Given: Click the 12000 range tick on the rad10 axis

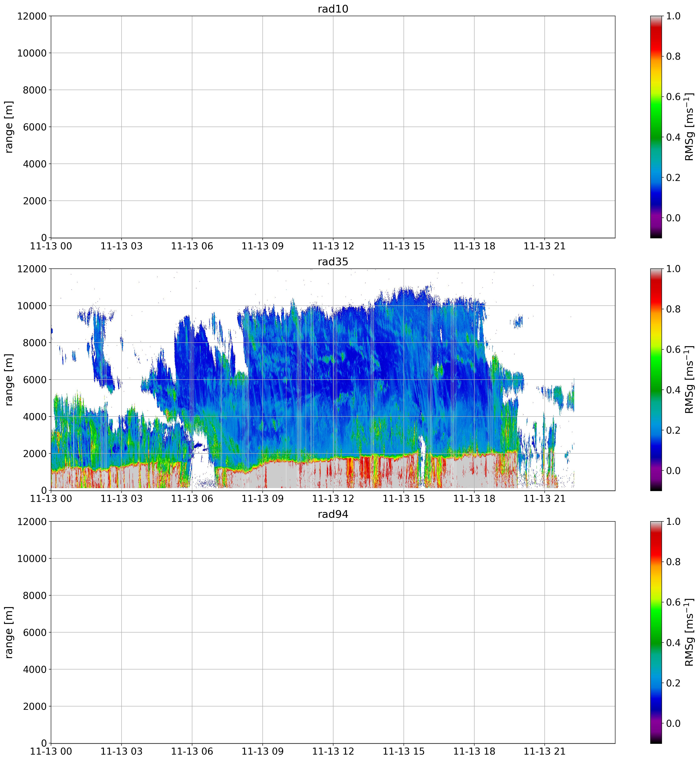Looking at the screenshot, I should tap(32, 16).
